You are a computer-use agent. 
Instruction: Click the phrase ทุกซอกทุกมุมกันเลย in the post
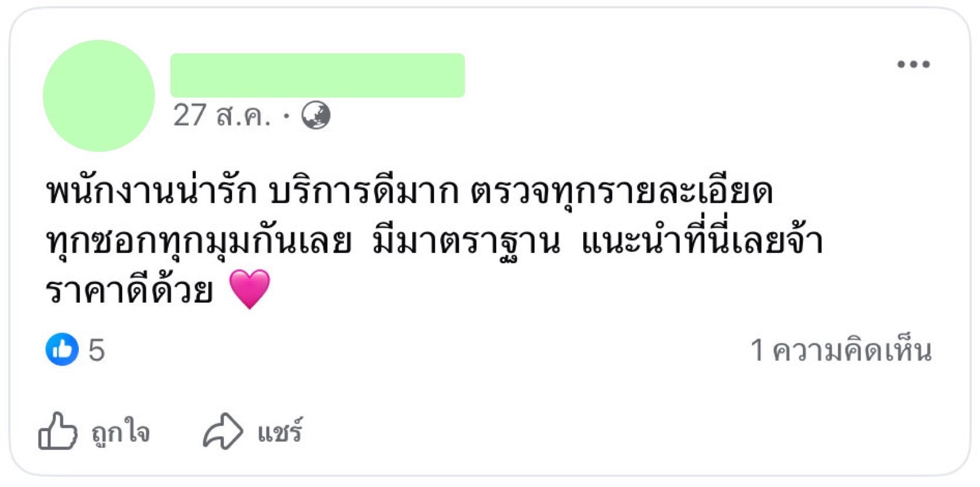[x=199, y=241]
